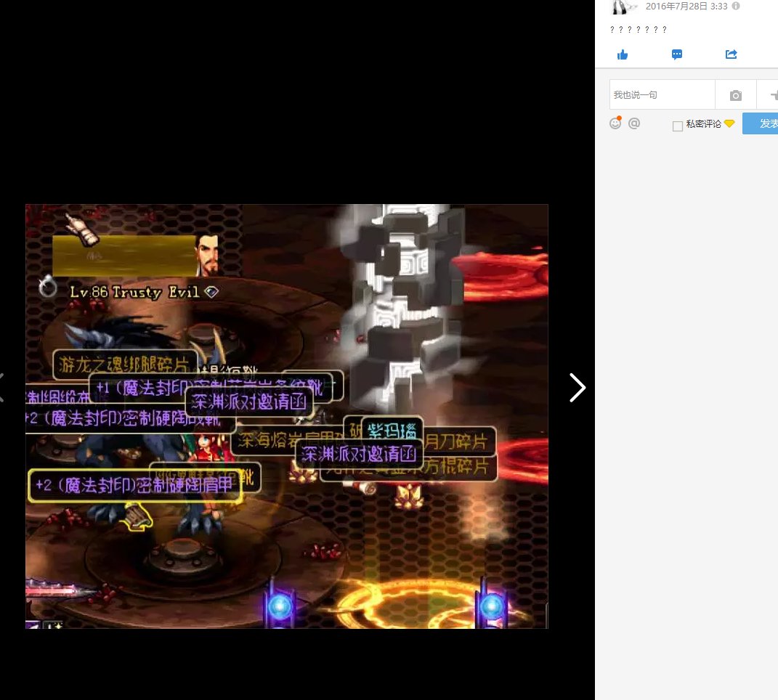
Task: Click the date 2016年7月28日 3:33
Action: coord(686,6)
